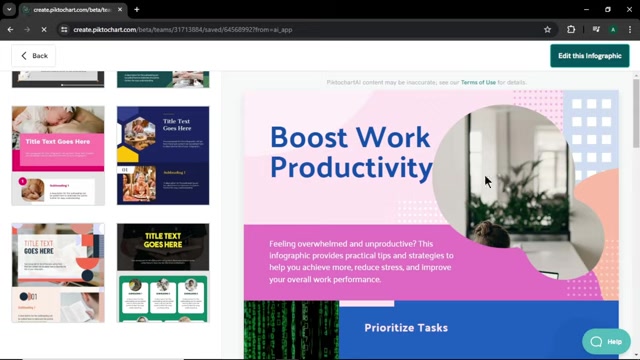Open the Chrome three-dot menu
This screenshot has width=640, height=360.
pos(630,29)
